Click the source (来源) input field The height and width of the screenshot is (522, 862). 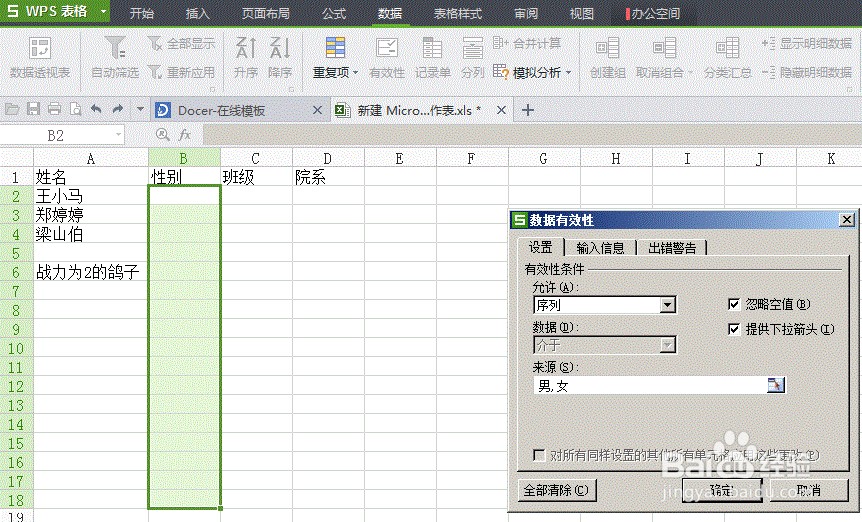pos(650,385)
